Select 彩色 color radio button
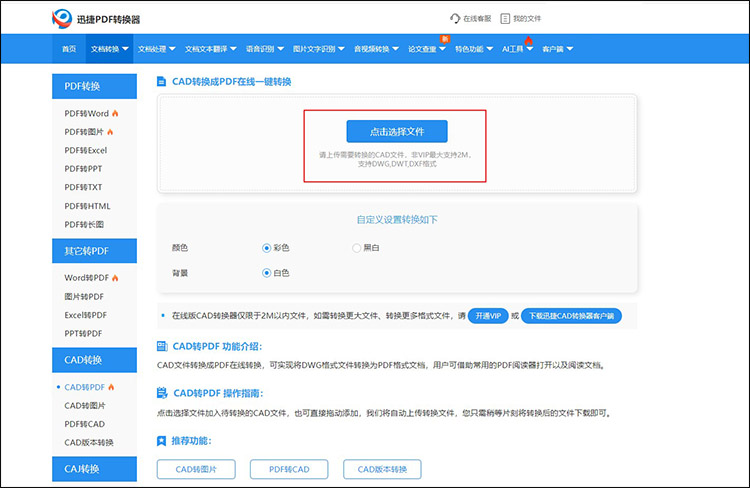The height and width of the screenshot is (488, 750). point(266,248)
